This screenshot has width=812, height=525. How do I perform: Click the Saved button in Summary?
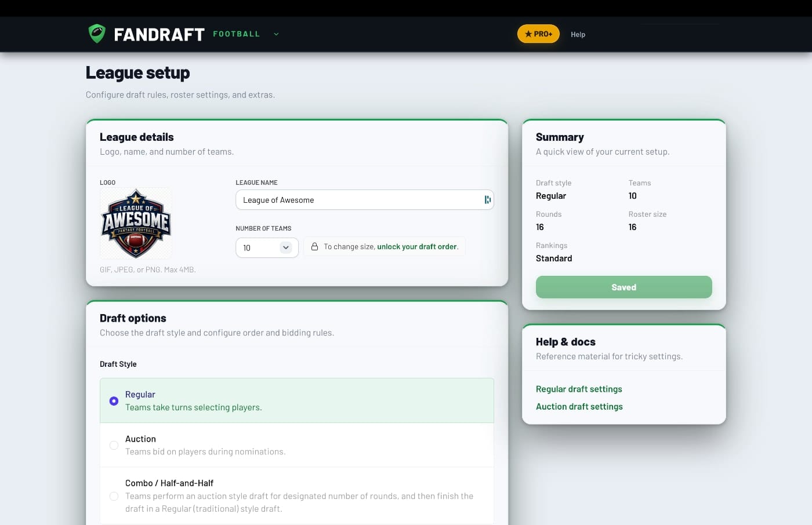(623, 287)
